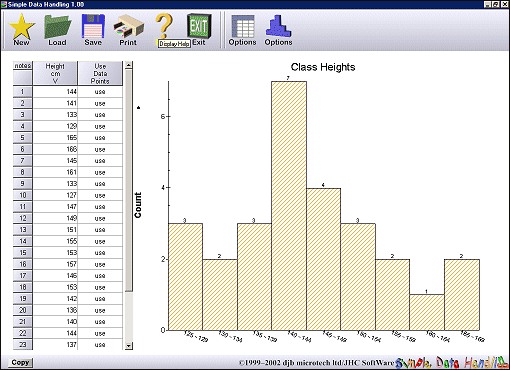
Task: Click the shortest histogram bar labeled 1
Action: coord(427,312)
